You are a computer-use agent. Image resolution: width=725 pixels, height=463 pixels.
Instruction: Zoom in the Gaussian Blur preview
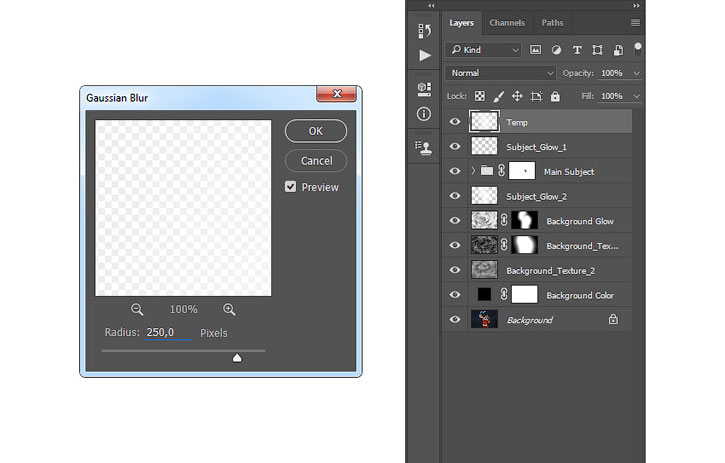tap(229, 309)
